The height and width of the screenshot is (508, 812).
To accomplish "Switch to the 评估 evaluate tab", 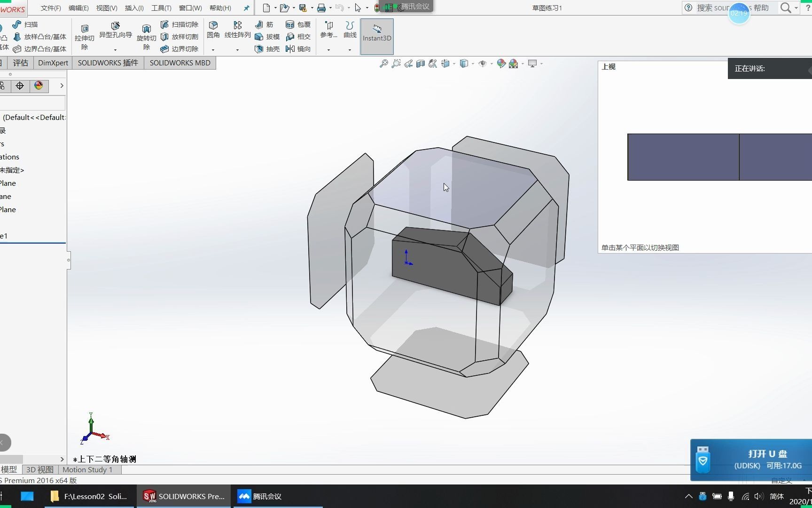I will coord(21,63).
